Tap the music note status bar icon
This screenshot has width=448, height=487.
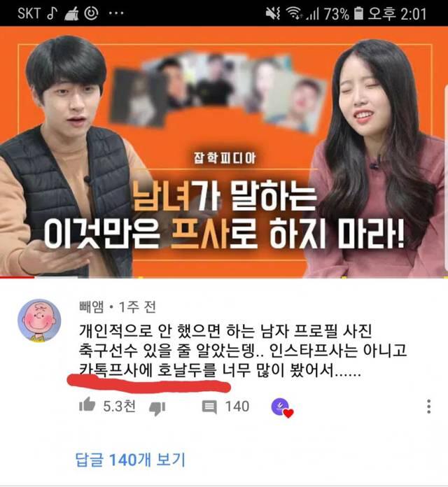pyautogui.click(x=52, y=13)
